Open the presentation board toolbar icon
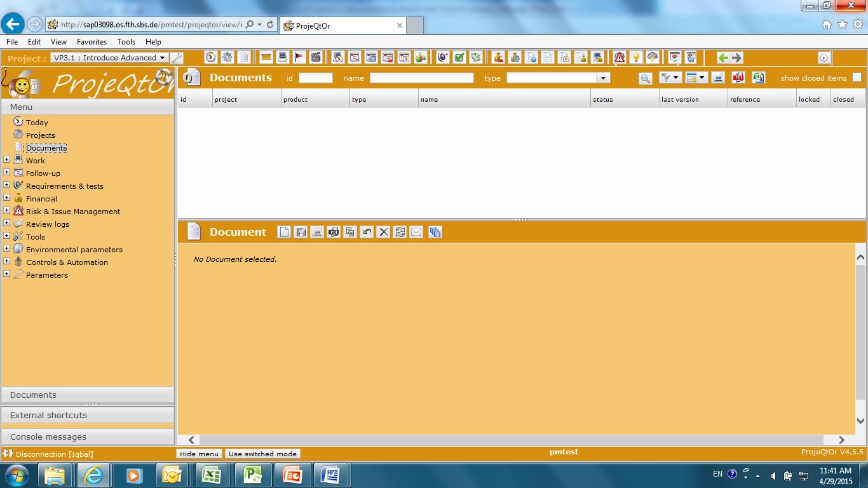Image resolution: width=868 pixels, height=488 pixels. tap(675, 58)
